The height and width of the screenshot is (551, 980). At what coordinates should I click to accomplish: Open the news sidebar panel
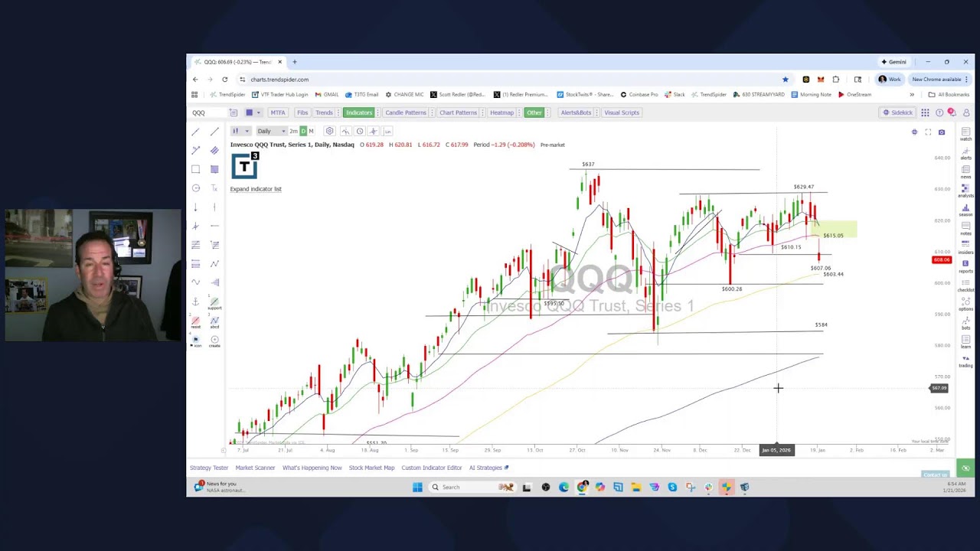[966, 171]
